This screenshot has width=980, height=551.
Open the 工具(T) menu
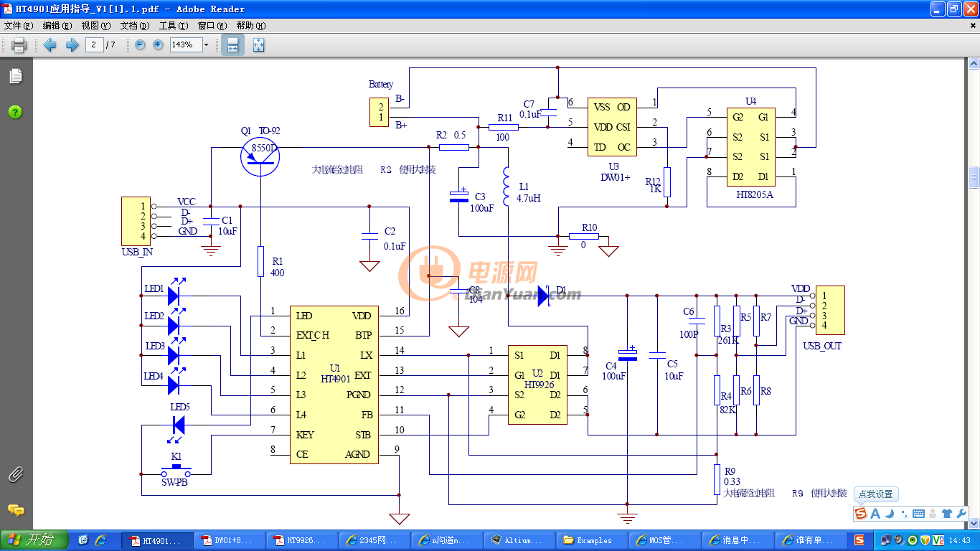point(173,25)
